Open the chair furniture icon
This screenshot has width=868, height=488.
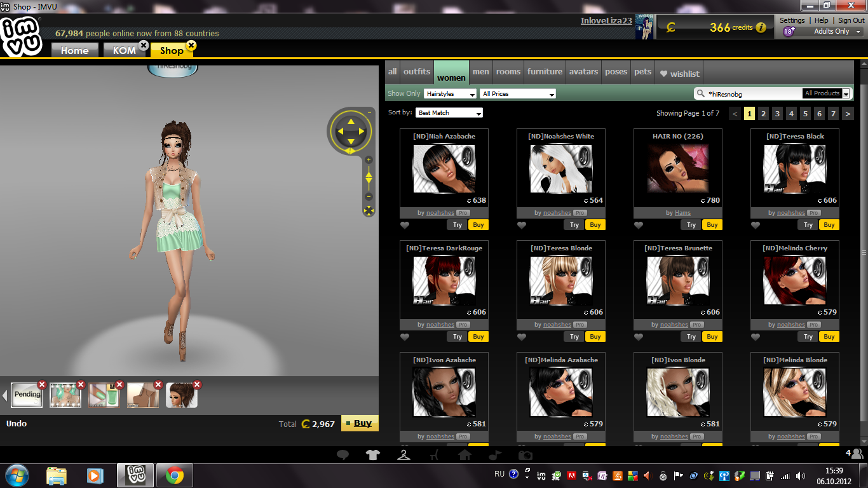click(x=434, y=455)
